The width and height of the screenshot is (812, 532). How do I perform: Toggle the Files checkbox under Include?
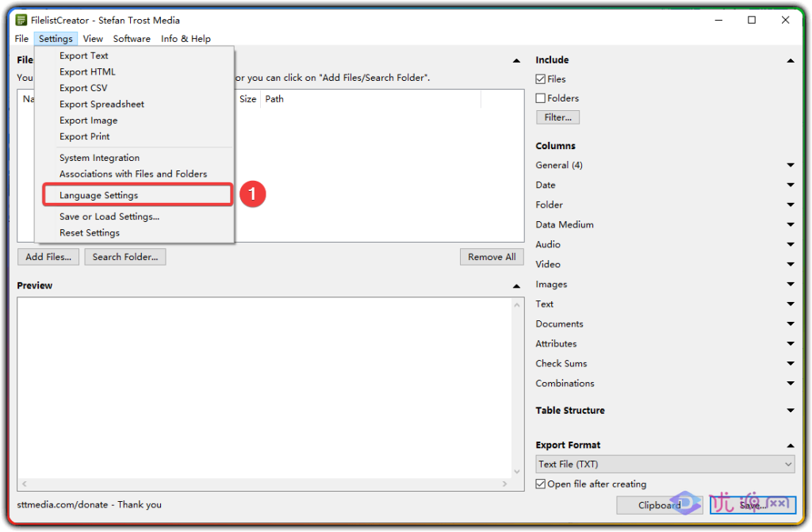[541, 79]
